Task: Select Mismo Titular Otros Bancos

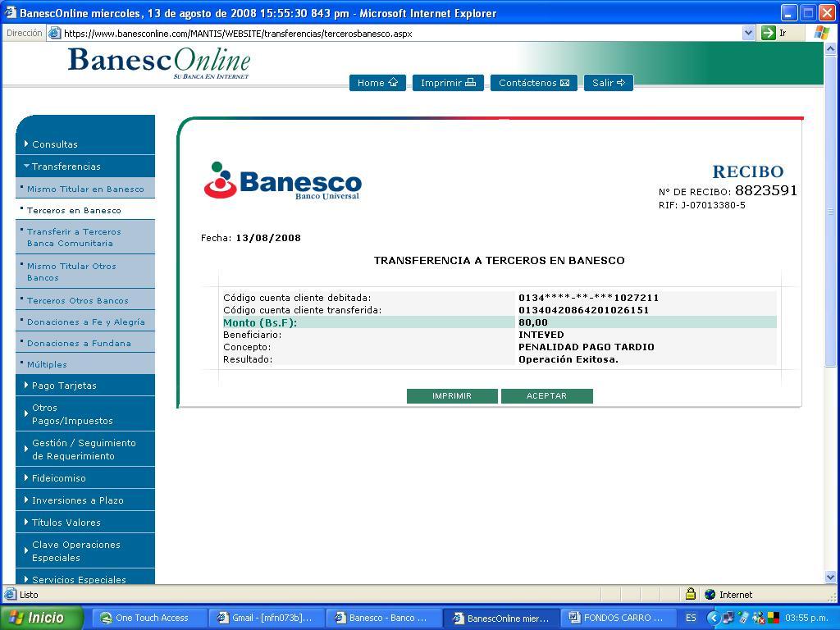Action: (85, 272)
